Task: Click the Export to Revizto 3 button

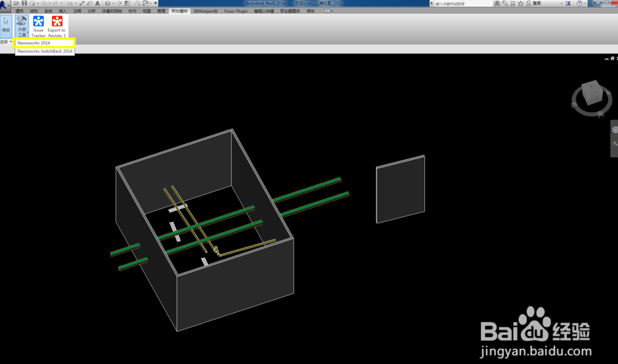Action: coord(57,26)
